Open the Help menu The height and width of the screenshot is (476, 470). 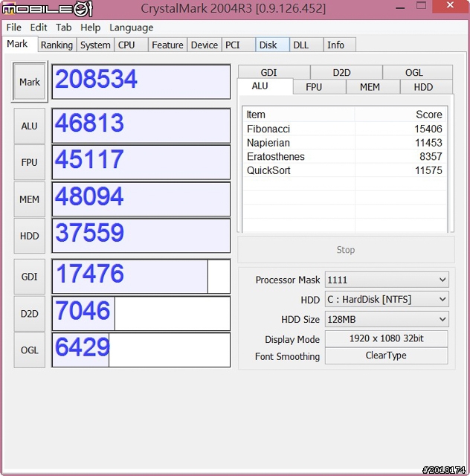point(90,28)
